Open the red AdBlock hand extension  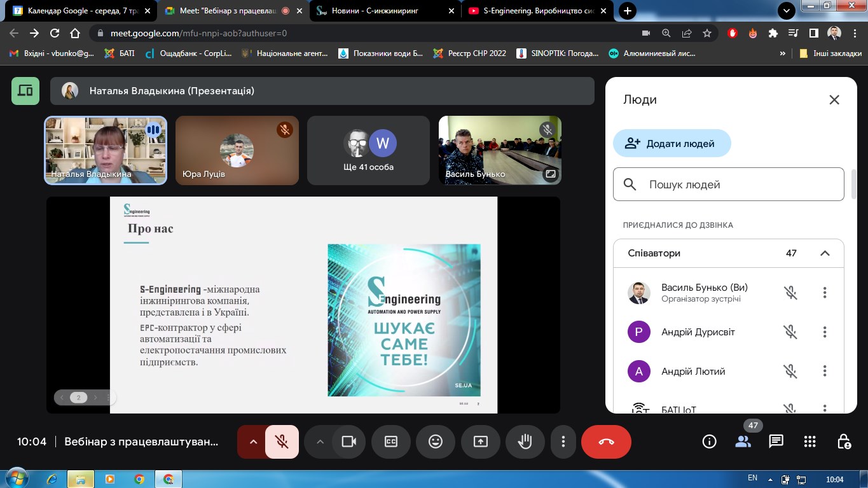[x=733, y=33]
